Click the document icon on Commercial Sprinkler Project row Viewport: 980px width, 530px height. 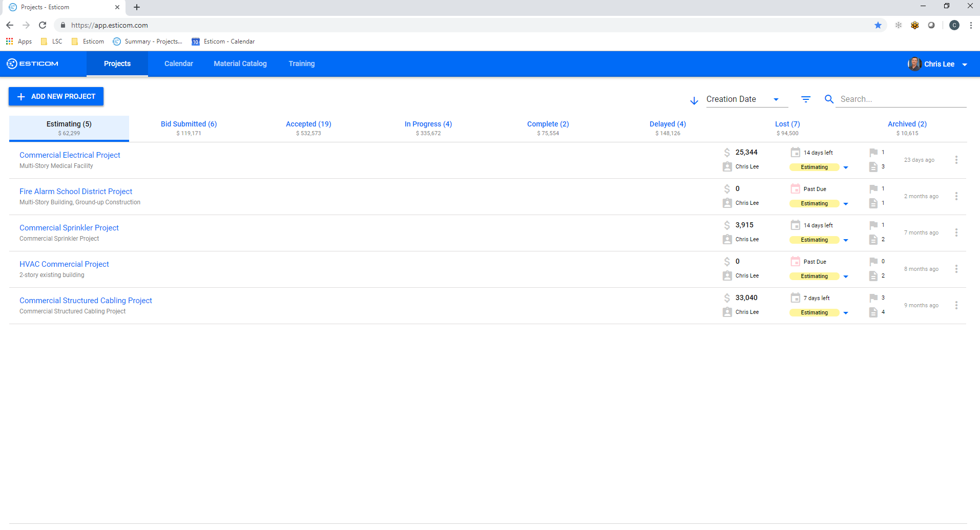click(x=873, y=240)
